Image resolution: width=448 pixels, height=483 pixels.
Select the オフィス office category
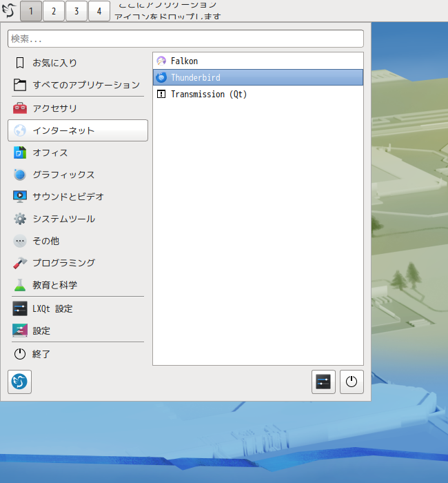pos(78,152)
